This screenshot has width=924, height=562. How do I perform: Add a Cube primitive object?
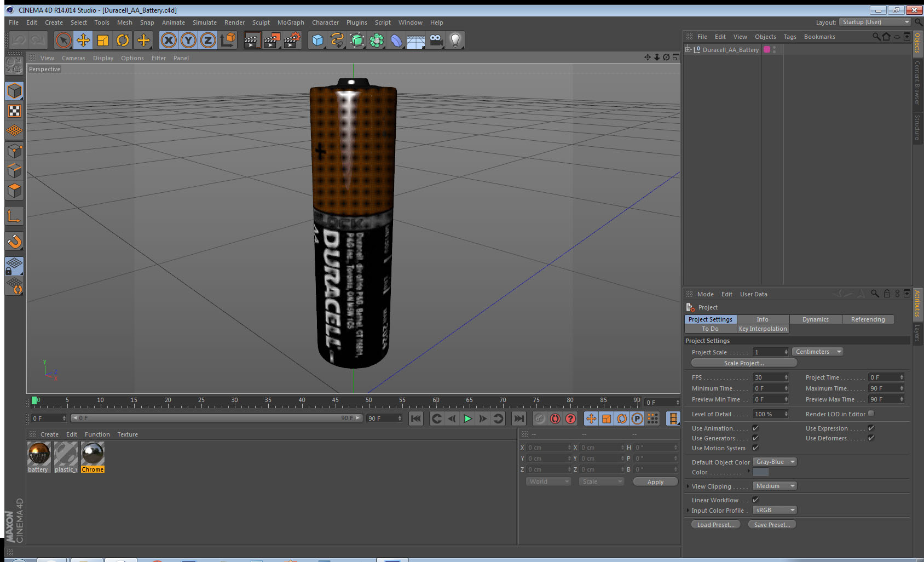pyautogui.click(x=317, y=40)
